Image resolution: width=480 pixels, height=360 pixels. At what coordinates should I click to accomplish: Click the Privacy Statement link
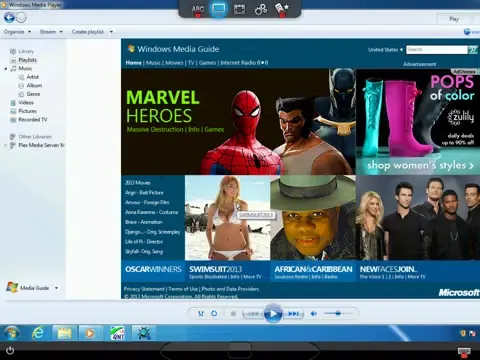[144, 289]
